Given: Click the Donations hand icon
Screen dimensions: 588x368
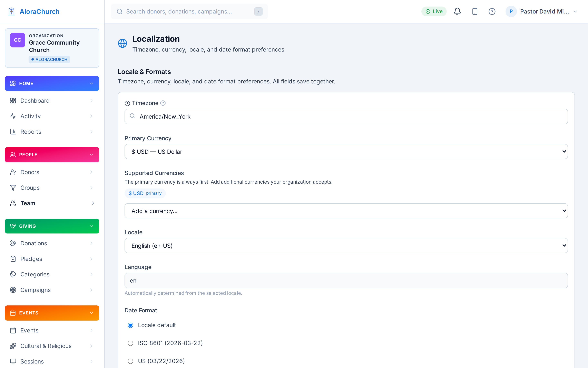Looking at the screenshot, I should [13, 243].
